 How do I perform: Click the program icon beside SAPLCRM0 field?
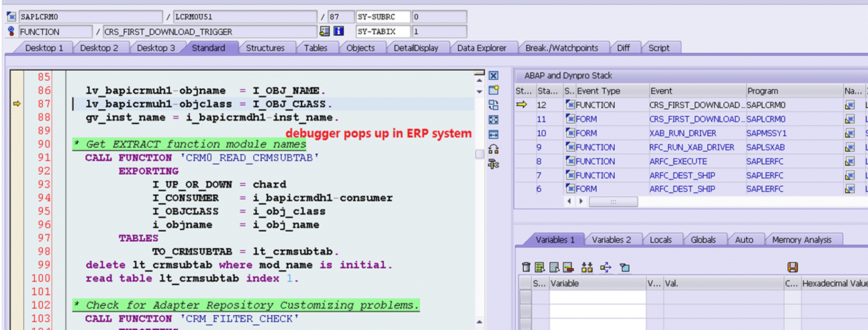pyautogui.click(x=11, y=17)
